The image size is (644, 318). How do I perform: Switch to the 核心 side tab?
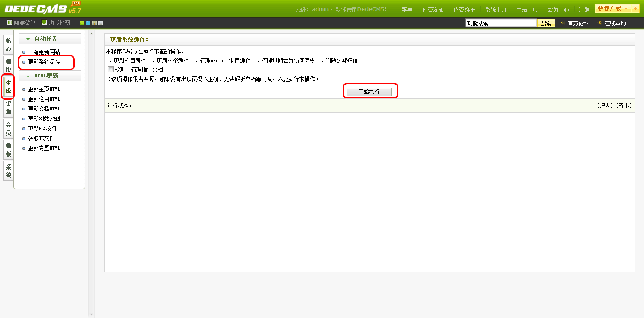pos(8,45)
